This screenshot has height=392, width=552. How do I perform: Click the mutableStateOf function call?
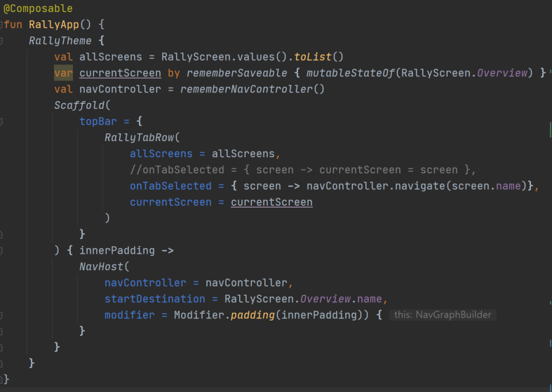tap(350, 73)
